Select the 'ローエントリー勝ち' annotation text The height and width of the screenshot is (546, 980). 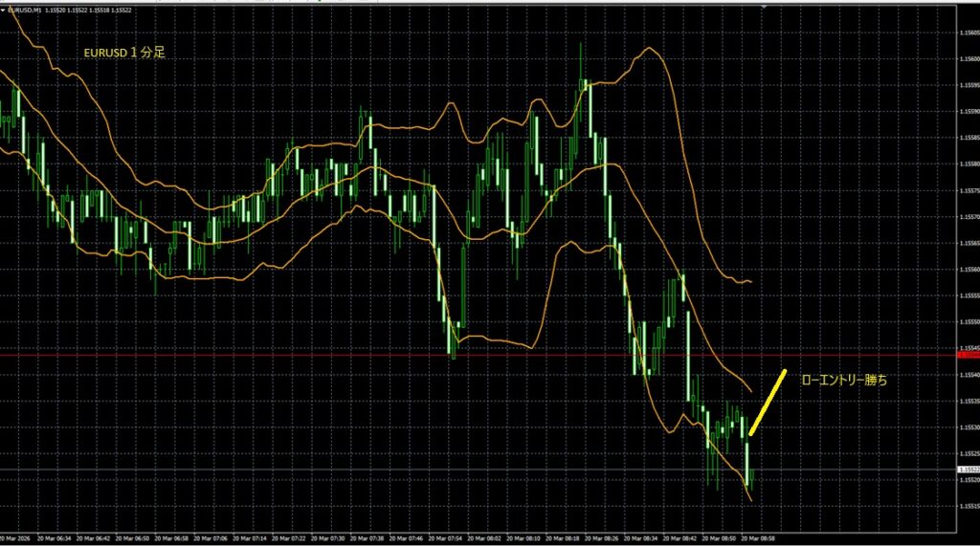click(x=842, y=381)
